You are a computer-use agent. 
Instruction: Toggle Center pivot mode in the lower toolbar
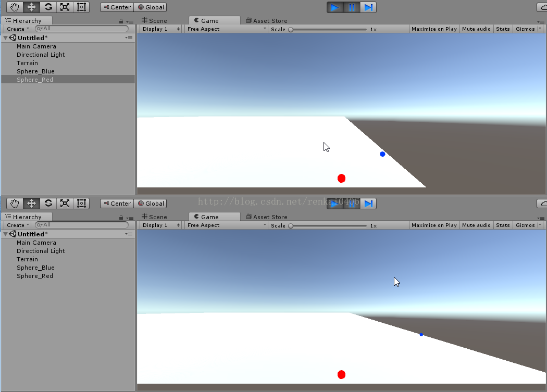click(x=117, y=204)
